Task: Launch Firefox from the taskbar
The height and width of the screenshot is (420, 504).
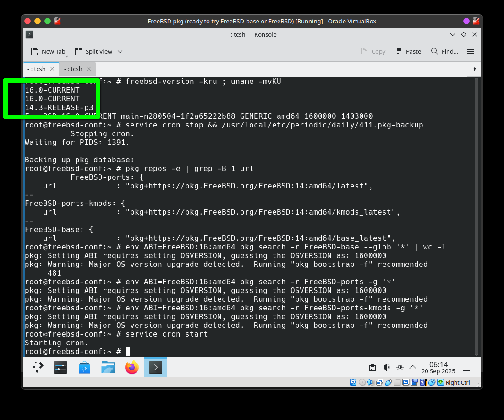Action: coord(132,367)
